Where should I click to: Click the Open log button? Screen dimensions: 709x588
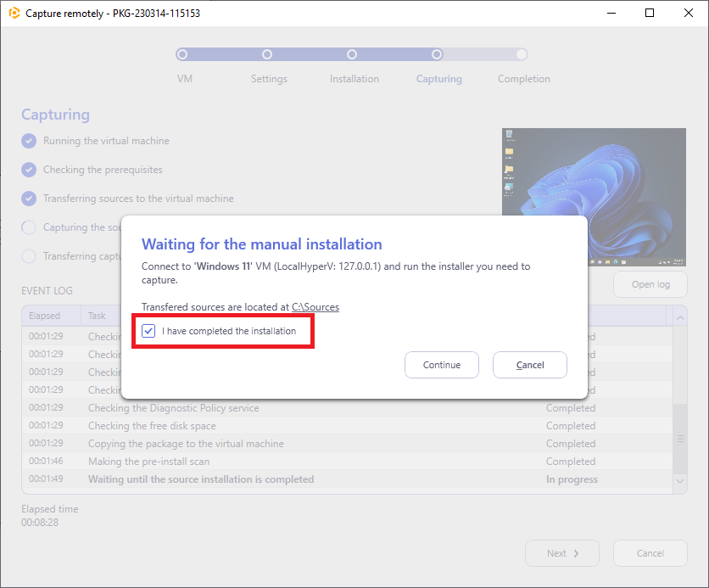point(650,284)
